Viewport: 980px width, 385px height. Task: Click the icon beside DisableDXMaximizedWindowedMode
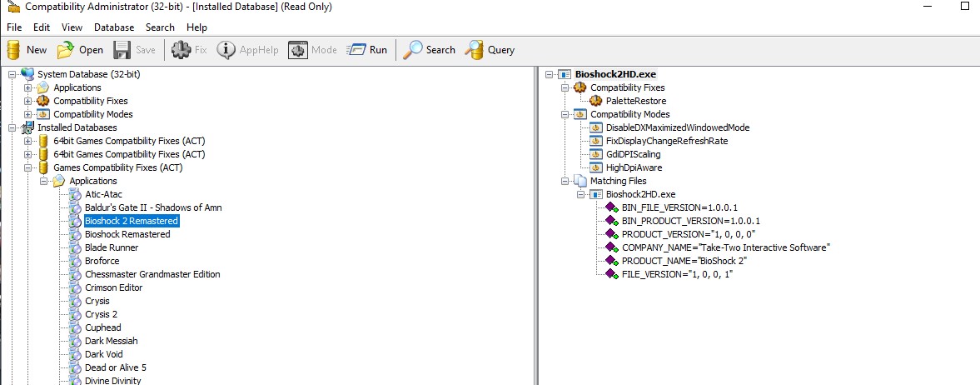[596, 127]
